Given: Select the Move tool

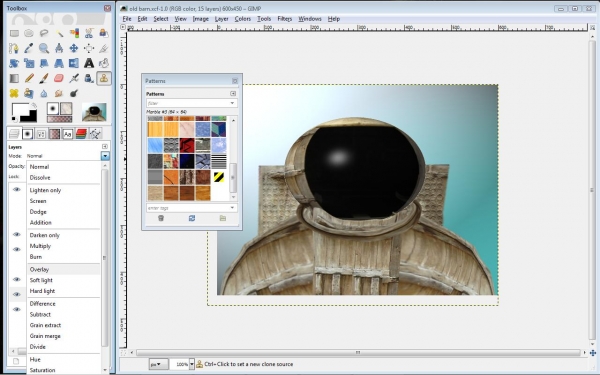Looking at the screenshot, I should [74, 48].
